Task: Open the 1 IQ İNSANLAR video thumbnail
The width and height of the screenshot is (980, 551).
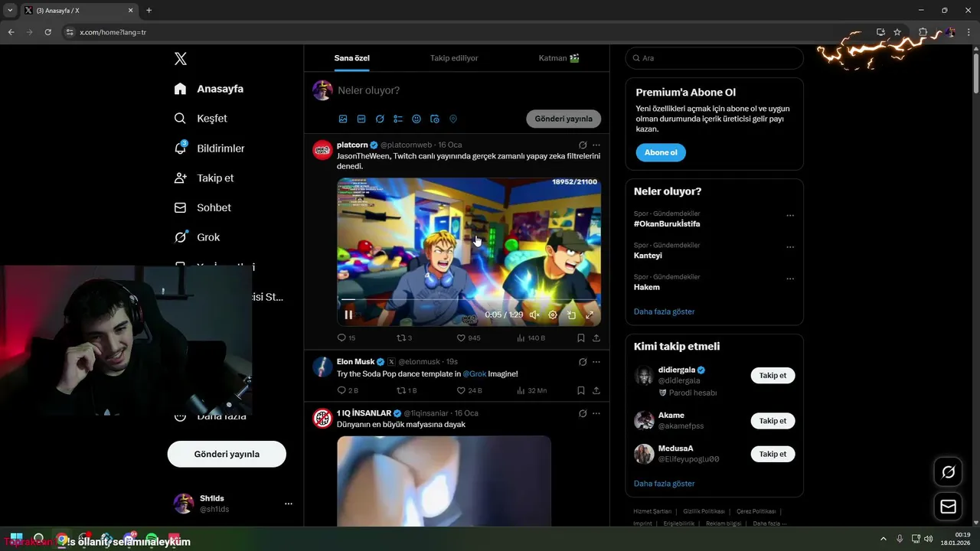Action: (444, 481)
